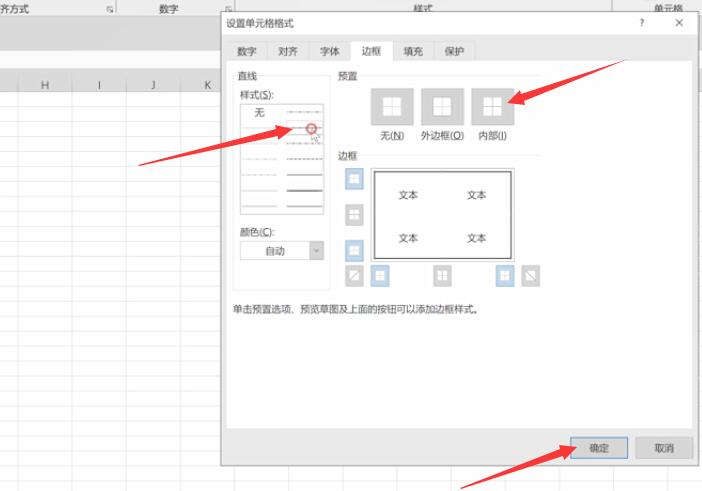Select column I header in spreadsheet
702x491 pixels.
[99, 85]
